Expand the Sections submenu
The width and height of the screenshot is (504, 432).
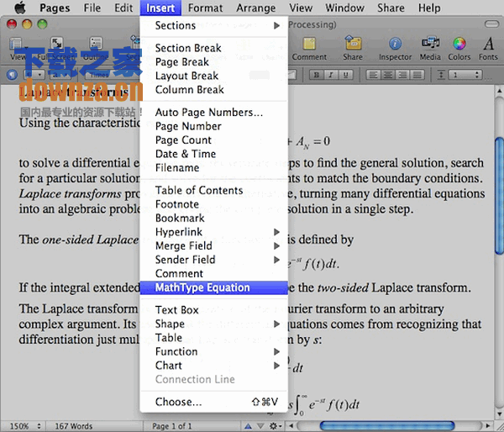pyautogui.click(x=213, y=25)
